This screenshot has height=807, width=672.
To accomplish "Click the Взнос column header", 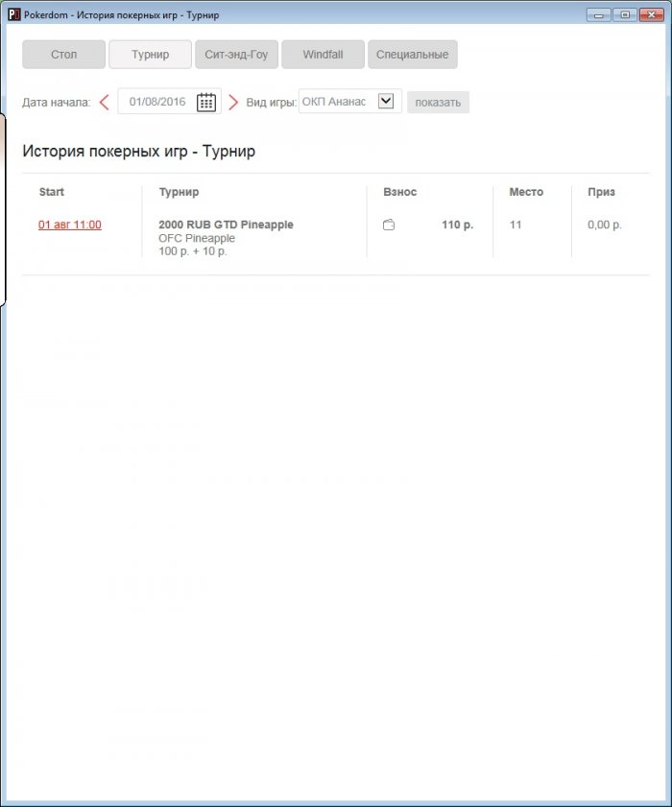I will click(400, 192).
